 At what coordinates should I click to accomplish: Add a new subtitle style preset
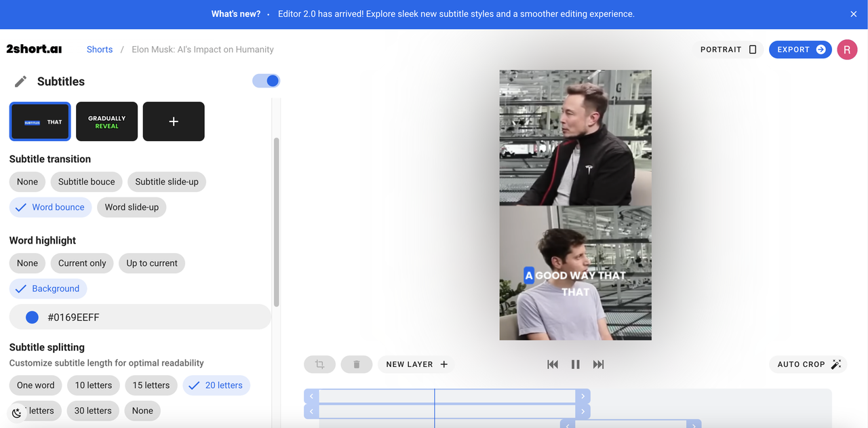coord(174,121)
